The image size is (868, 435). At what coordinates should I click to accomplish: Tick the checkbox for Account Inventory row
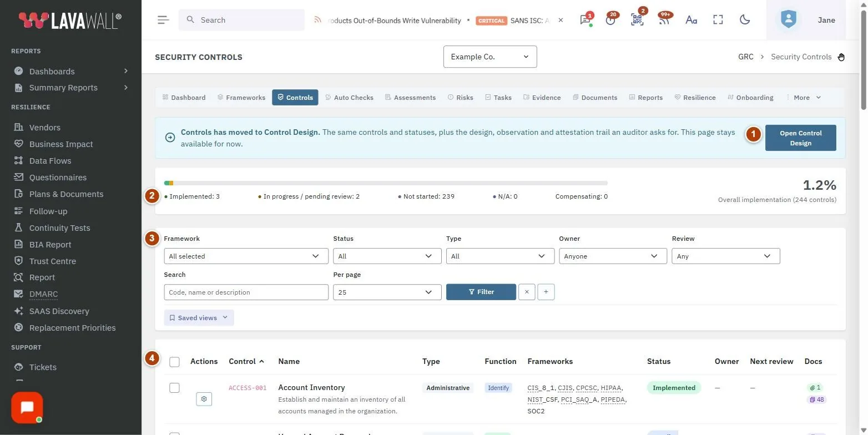174,388
